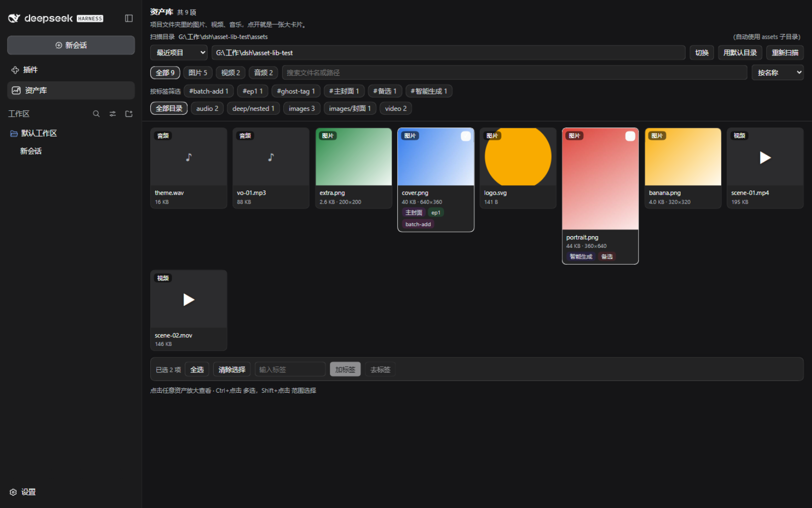Filter by #主封面 tag

[344, 91]
